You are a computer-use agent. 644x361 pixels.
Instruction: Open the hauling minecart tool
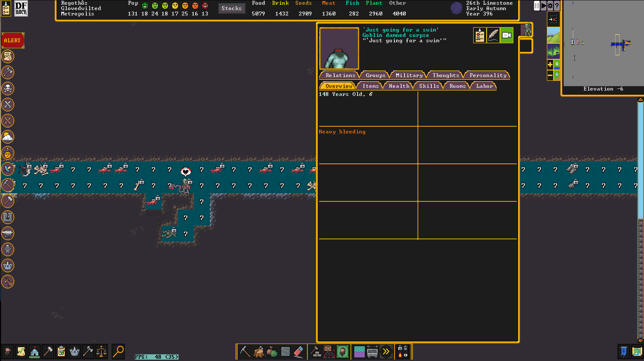(x=372, y=352)
